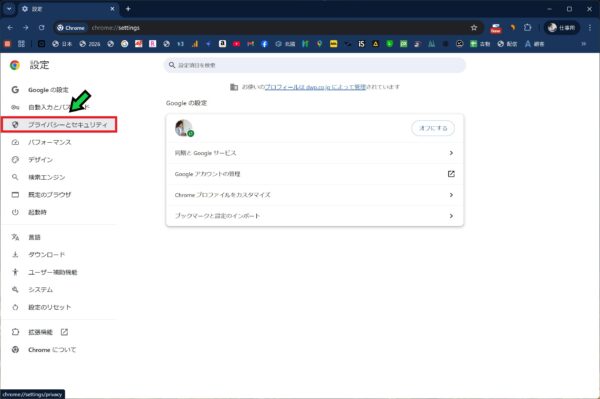Screen dimensions: 600x399
Task: Bookmark this page with the star icon
Action: pyautogui.click(x=474, y=28)
